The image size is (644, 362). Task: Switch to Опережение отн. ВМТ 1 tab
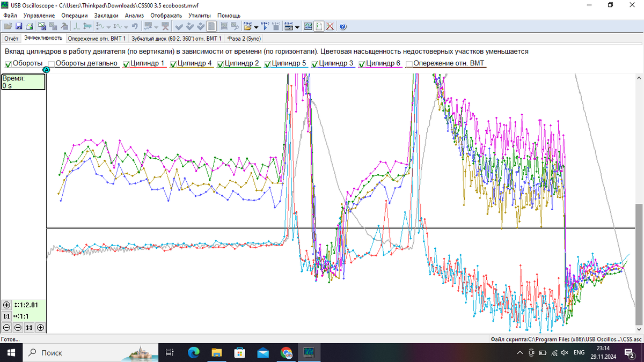(97, 39)
